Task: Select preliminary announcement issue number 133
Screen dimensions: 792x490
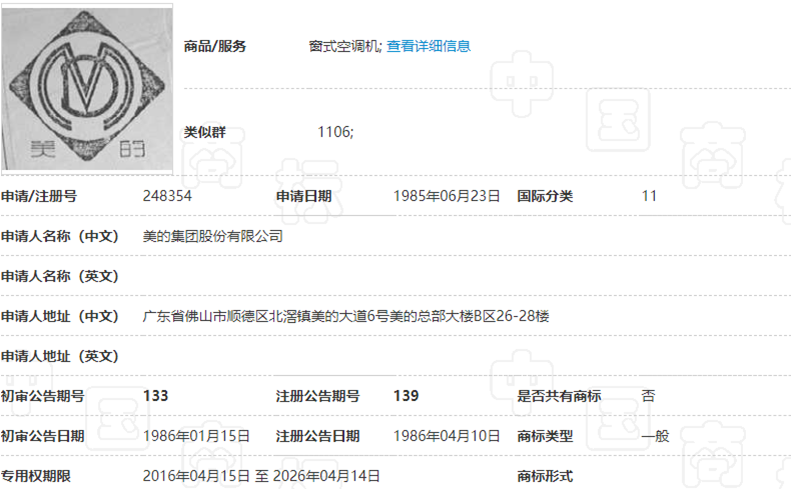Action: tap(156, 396)
